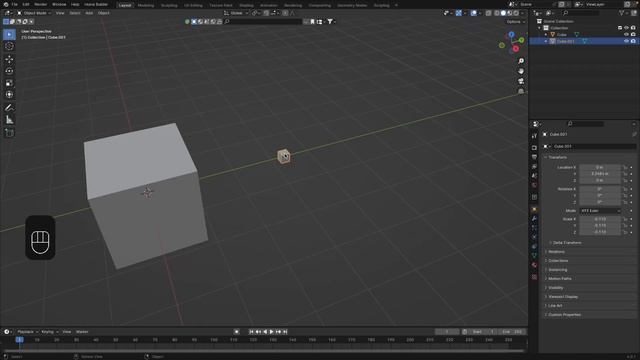Screen dimensions: 640x360
Task: Click the timeline Play button
Action: tap(271, 332)
